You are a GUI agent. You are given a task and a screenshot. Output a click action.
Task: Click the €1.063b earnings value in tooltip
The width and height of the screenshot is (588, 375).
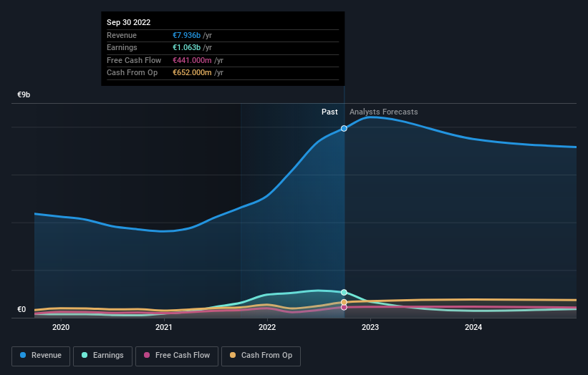tap(186, 47)
